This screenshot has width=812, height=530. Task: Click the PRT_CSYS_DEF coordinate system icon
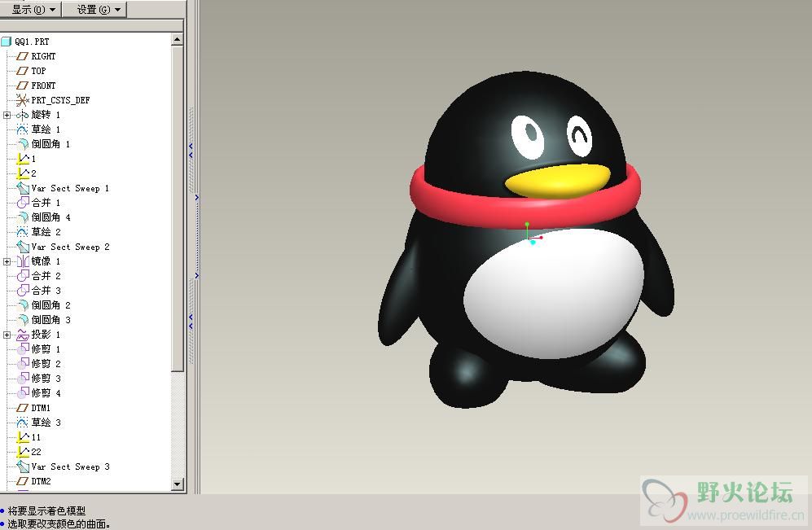click(x=22, y=100)
